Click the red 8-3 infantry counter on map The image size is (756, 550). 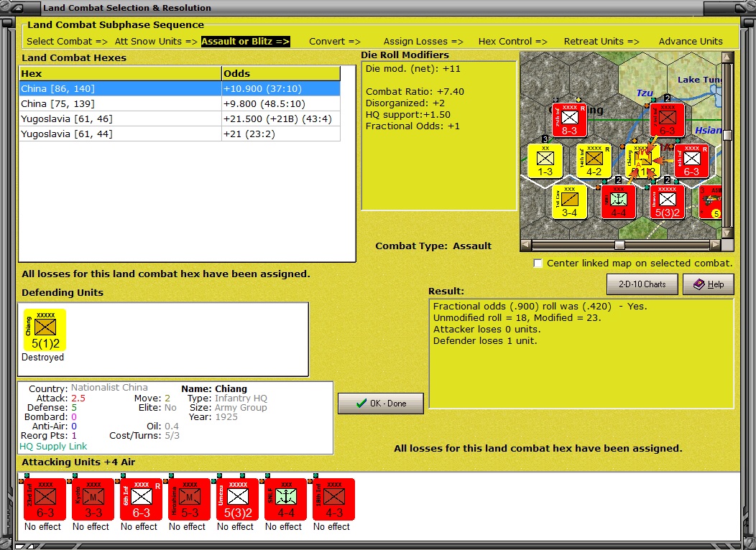point(569,120)
